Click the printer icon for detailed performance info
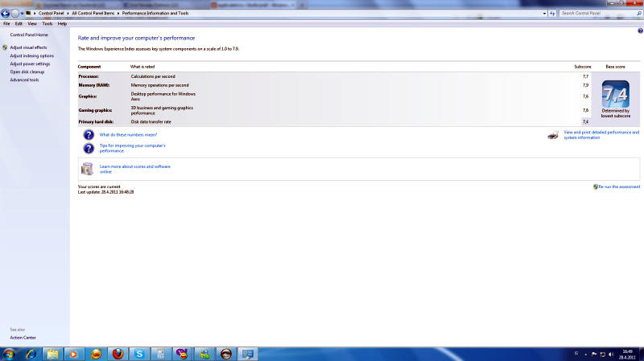This screenshot has width=644, height=361. (x=553, y=135)
